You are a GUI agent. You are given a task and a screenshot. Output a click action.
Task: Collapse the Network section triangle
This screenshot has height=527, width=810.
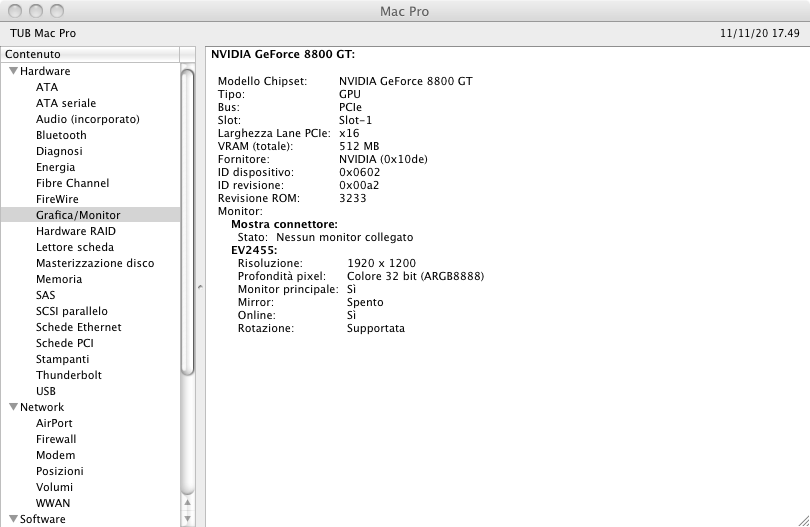14,407
